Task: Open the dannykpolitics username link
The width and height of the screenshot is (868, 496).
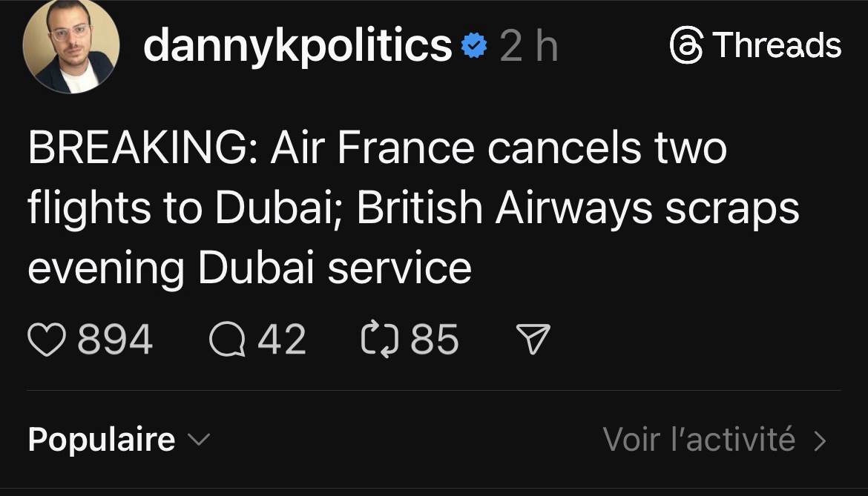Action: pyautogui.click(x=297, y=46)
